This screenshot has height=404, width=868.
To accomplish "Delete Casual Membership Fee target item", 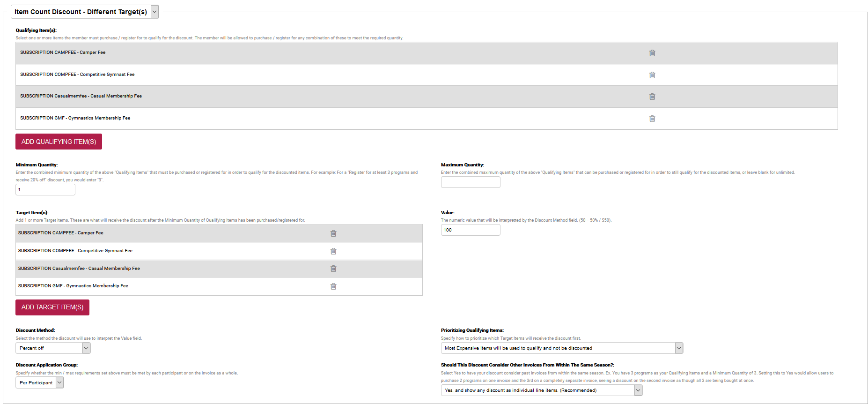I will click(x=333, y=269).
